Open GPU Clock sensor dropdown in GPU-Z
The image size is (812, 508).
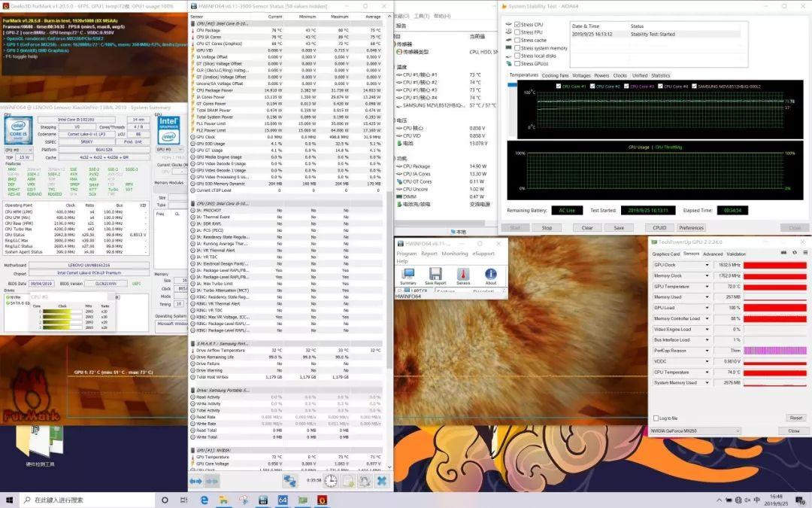pyautogui.click(x=707, y=265)
